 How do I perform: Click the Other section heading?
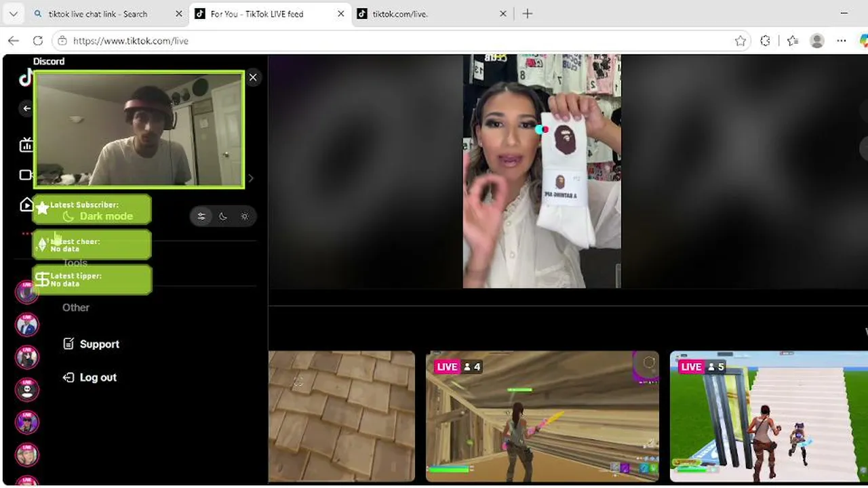point(76,308)
